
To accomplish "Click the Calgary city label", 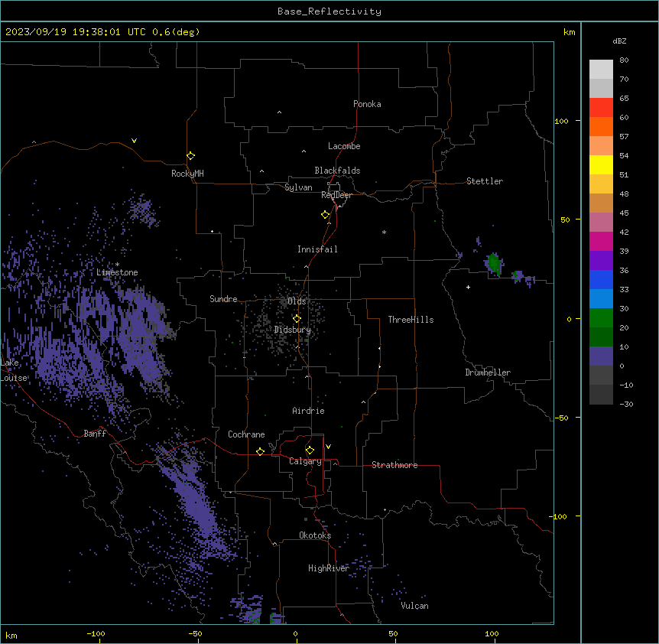I will click(x=305, y=461).
